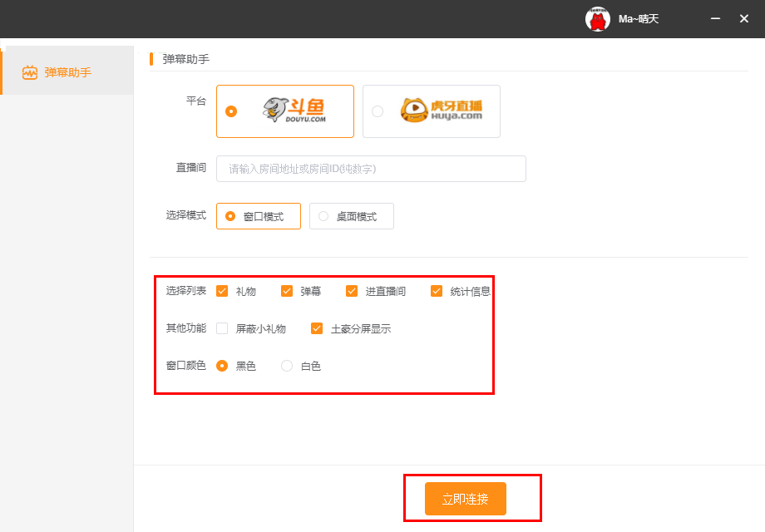Minimize the window
Image resolution: width=765 pixels, height=532 pixels.
click(715, 18)
